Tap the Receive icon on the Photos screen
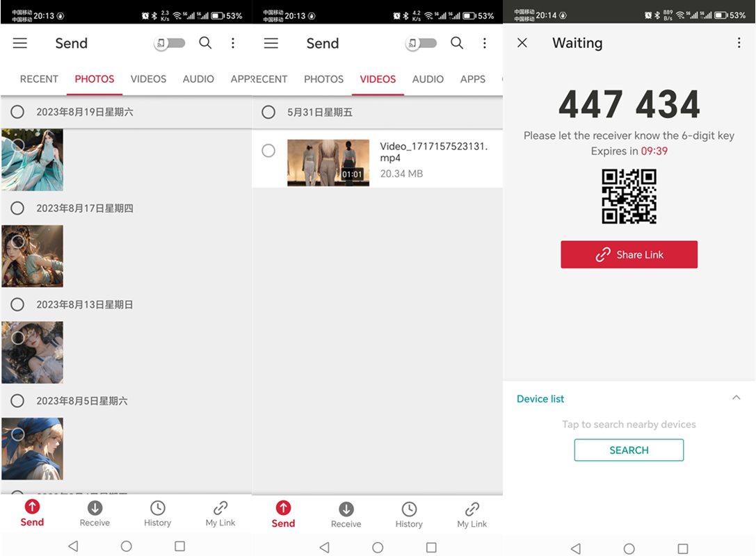The width and height of the screenshot is (756, 556). click(x=95, y=514)
